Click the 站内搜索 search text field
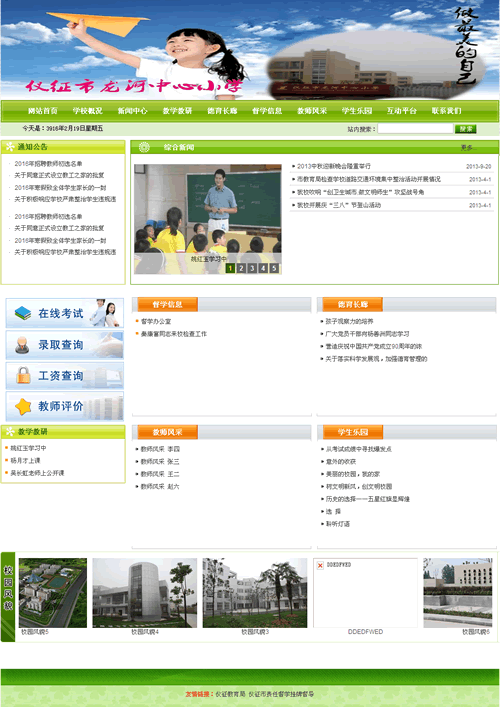 coord(415,129)
